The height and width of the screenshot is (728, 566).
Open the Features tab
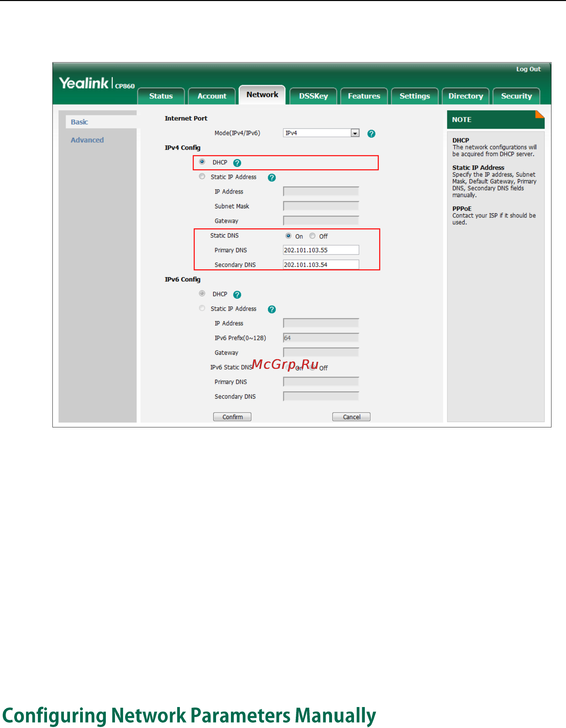point(364,96)
